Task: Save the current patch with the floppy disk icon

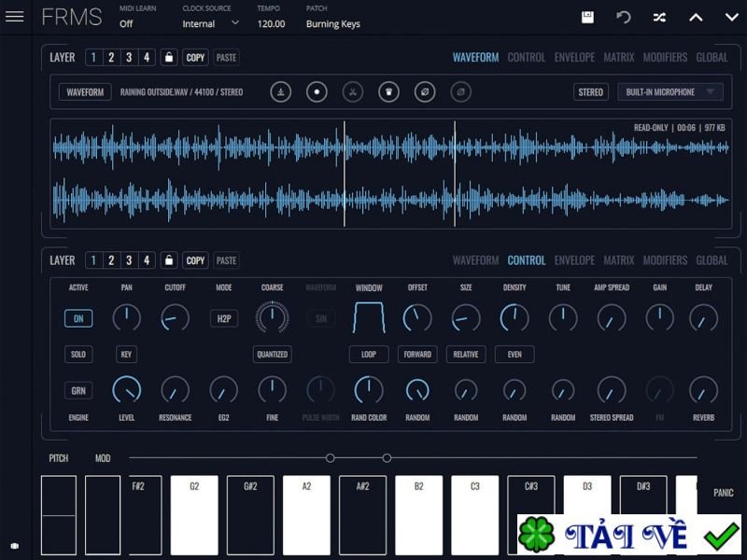Action: [x=587, y=18]
